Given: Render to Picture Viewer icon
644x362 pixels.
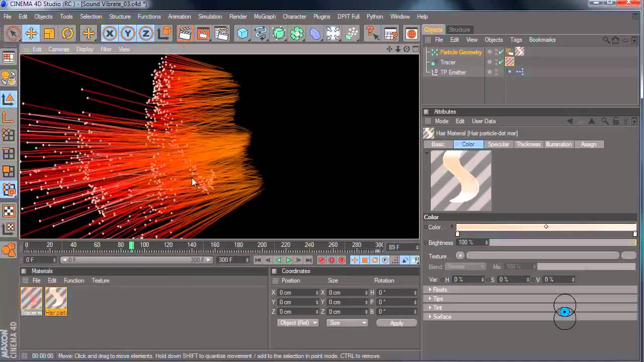Looking at the screenshot, I should 203,34.
